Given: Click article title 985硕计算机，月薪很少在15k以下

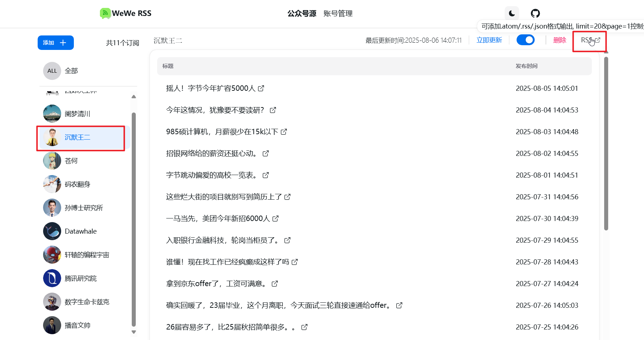Looking at the screenshot, I should (222, 132).
